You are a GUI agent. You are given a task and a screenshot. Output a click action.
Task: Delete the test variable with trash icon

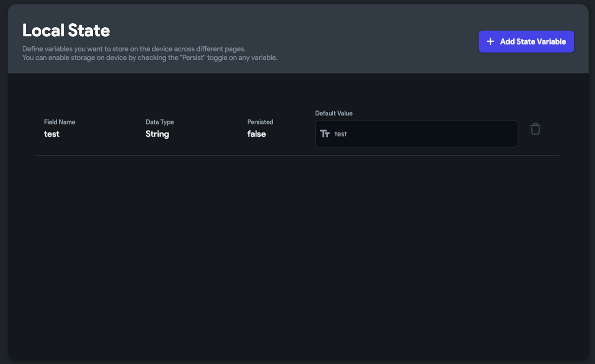(535, 129)
